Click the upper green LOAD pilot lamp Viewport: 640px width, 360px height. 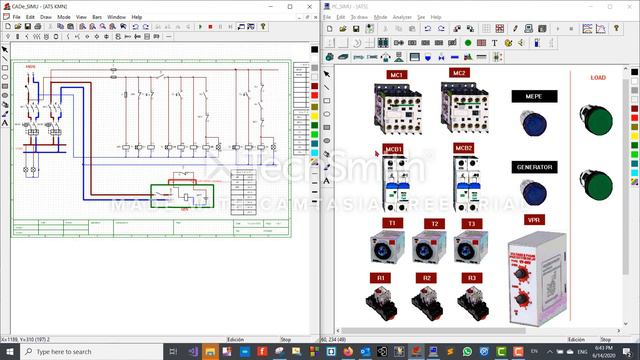[x=596, y=120]
